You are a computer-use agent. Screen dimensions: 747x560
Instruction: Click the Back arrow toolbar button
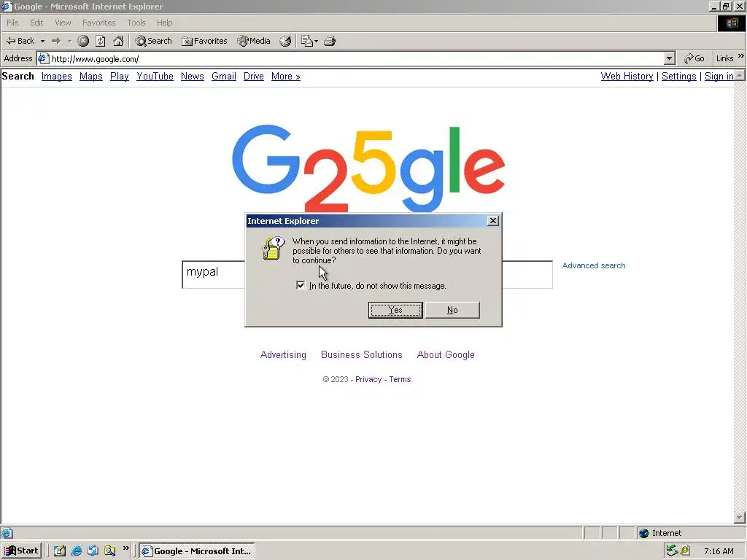(20, 41)
